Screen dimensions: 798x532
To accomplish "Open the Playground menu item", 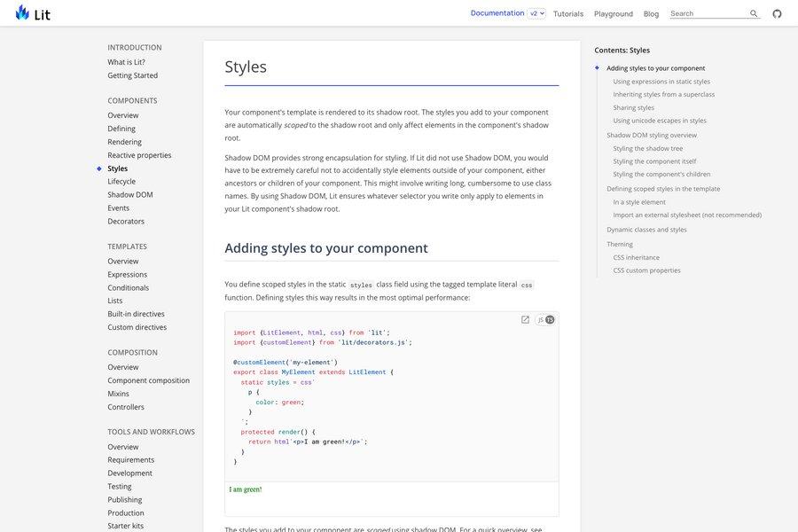I will 614,12.
